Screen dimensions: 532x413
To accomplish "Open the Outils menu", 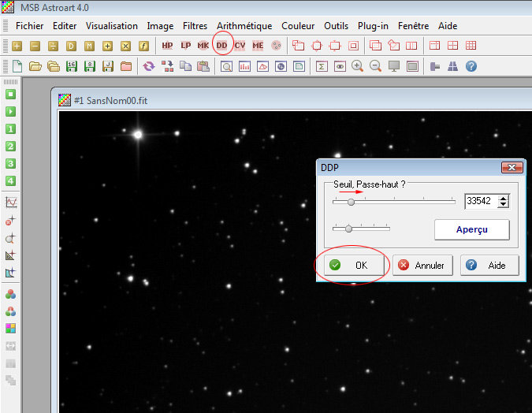I will [336, 26].
